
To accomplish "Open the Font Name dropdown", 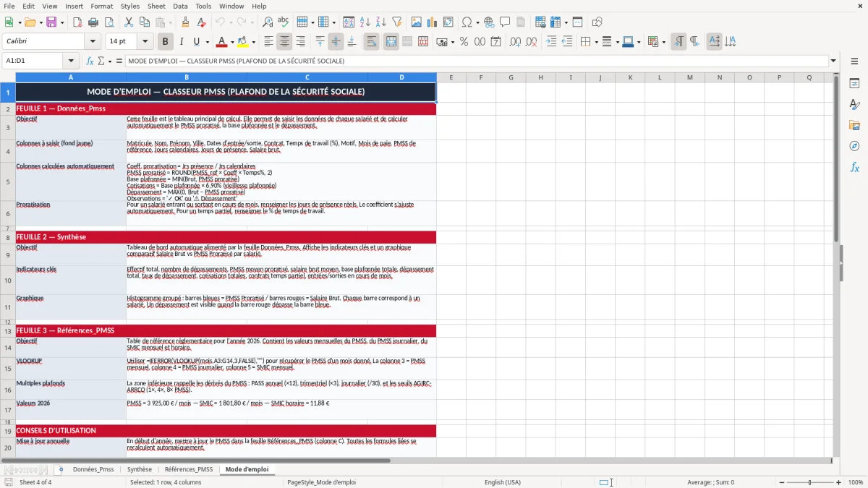I will point(92,42).
